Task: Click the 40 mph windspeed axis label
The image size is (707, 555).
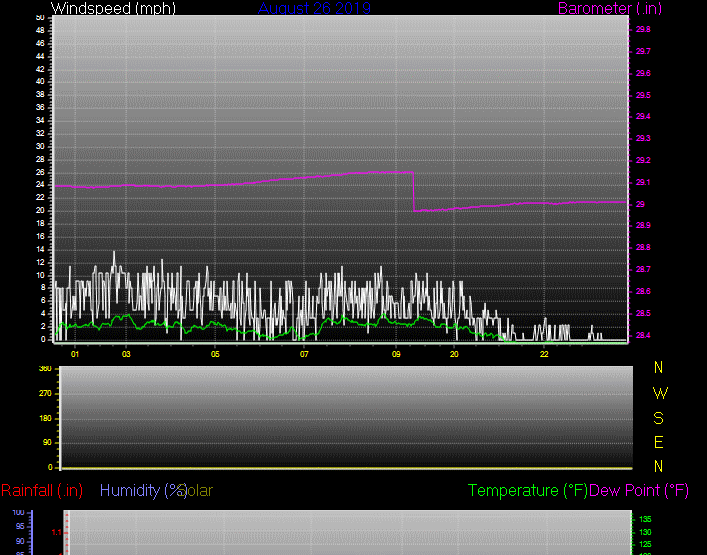Action: pyautogui.click(x=40, y=82)
